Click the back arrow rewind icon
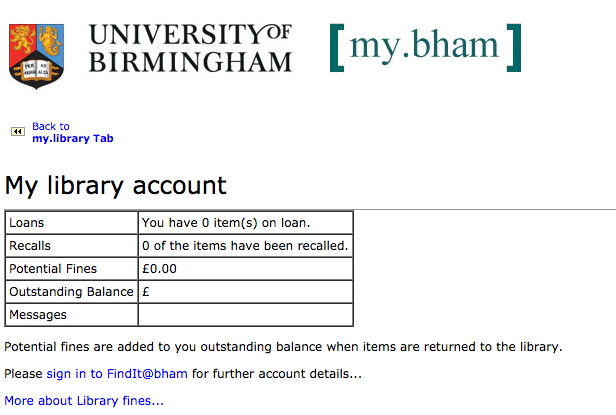Screen dimensions: 616x415 pyautogui.click(x=18, y=132)
